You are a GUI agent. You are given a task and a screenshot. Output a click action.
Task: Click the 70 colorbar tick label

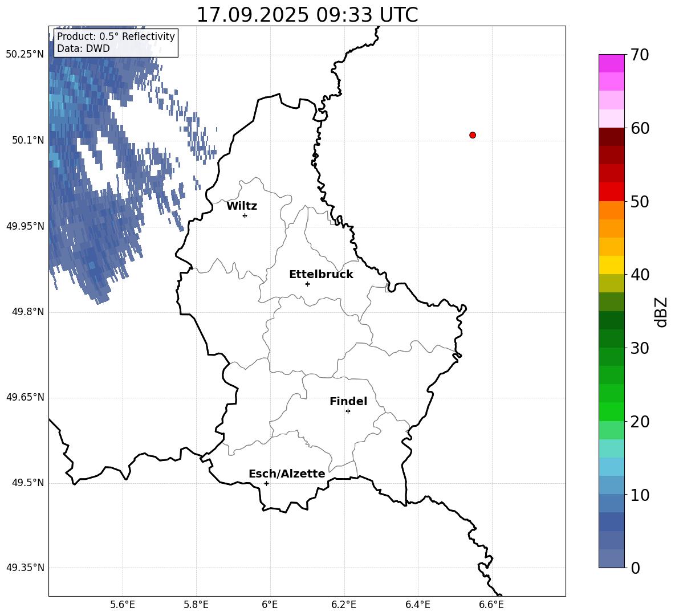[x=640, y=55]
